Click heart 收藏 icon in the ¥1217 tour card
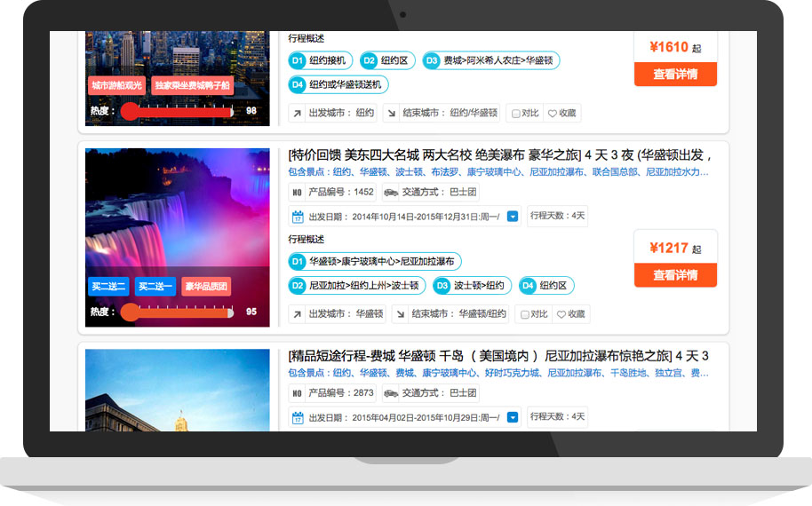The width and height of the screenshot is (812, 506). click(x=561, y=314)
